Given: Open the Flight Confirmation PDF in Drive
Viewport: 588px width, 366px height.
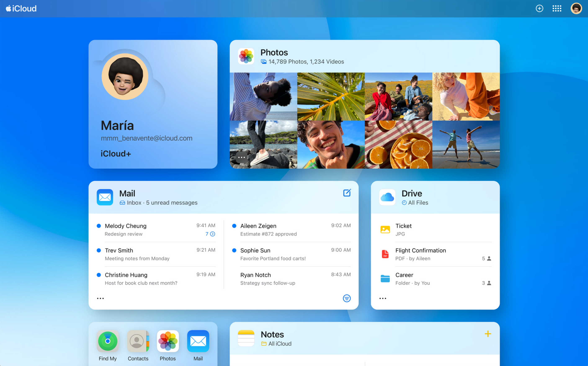Looking at the screenshot, I should point(420,251).
